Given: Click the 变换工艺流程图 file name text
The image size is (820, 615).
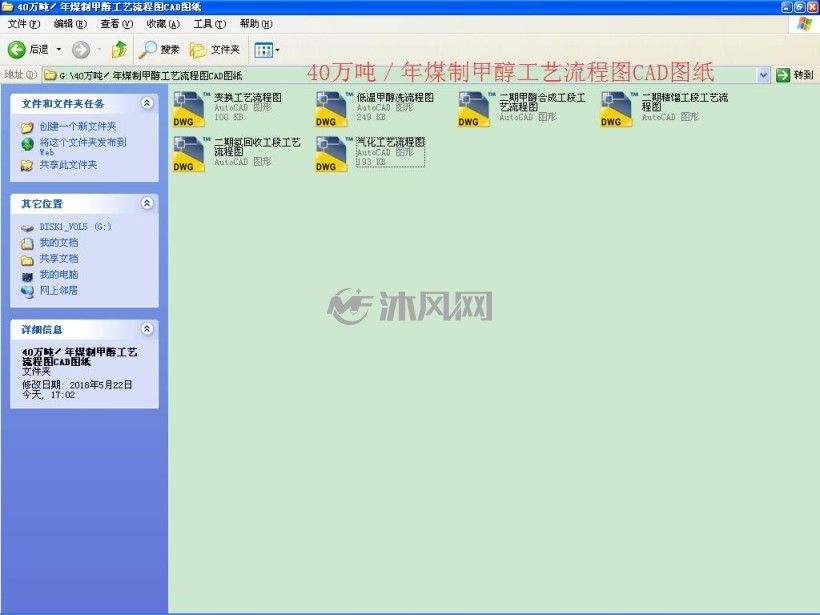Looking at the screenshot, I should pos(248,98).
